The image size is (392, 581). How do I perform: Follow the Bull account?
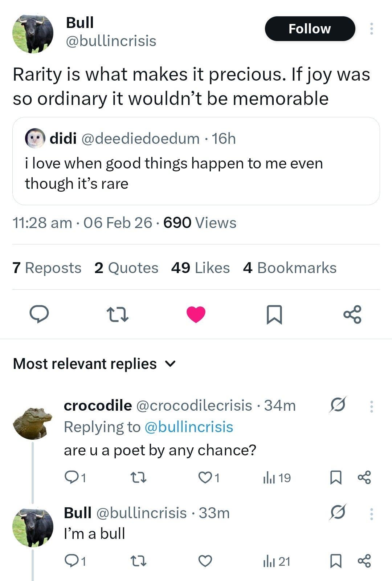point(310,29)
